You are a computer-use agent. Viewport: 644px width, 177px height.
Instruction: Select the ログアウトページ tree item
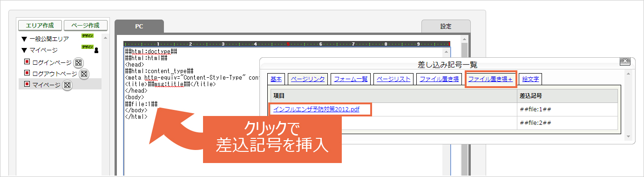[x=55, y=74]
